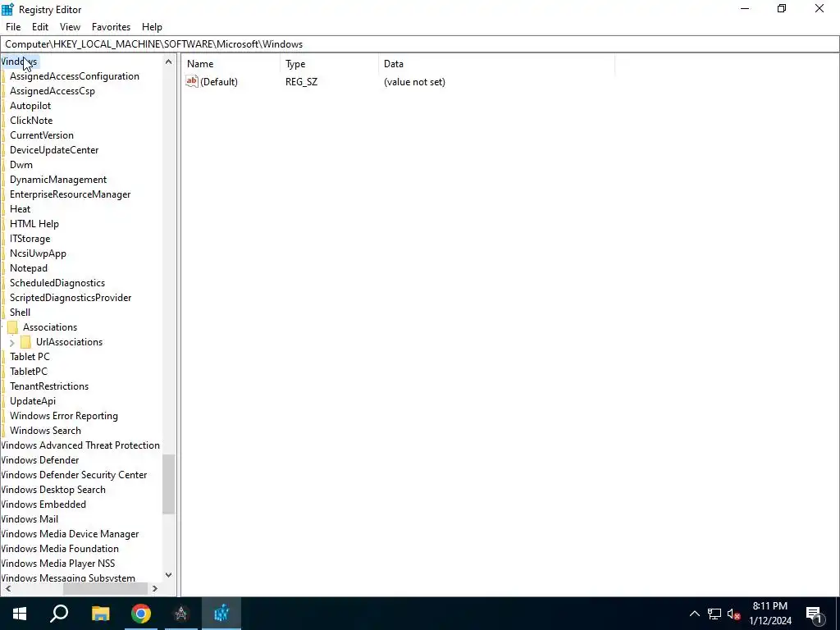Open the notification center
The width and height of the screenshot is (840, 630).
tap(815, 614)
